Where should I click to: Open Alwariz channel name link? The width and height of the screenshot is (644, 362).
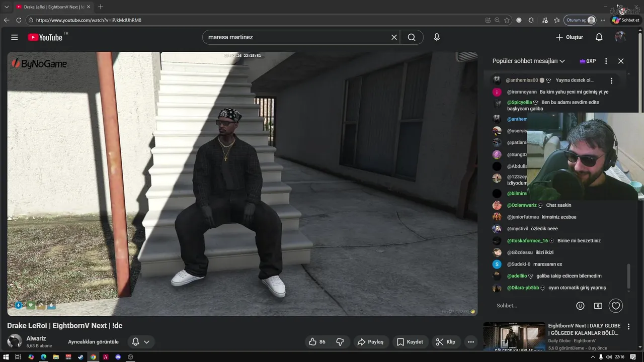36,338
